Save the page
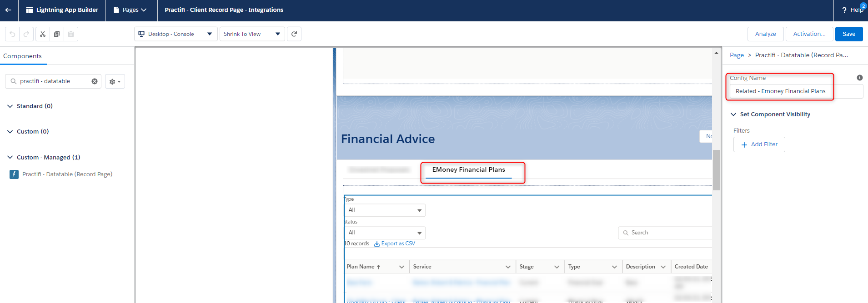The width and height of the screenshot is (868, 303). [848, 34]
